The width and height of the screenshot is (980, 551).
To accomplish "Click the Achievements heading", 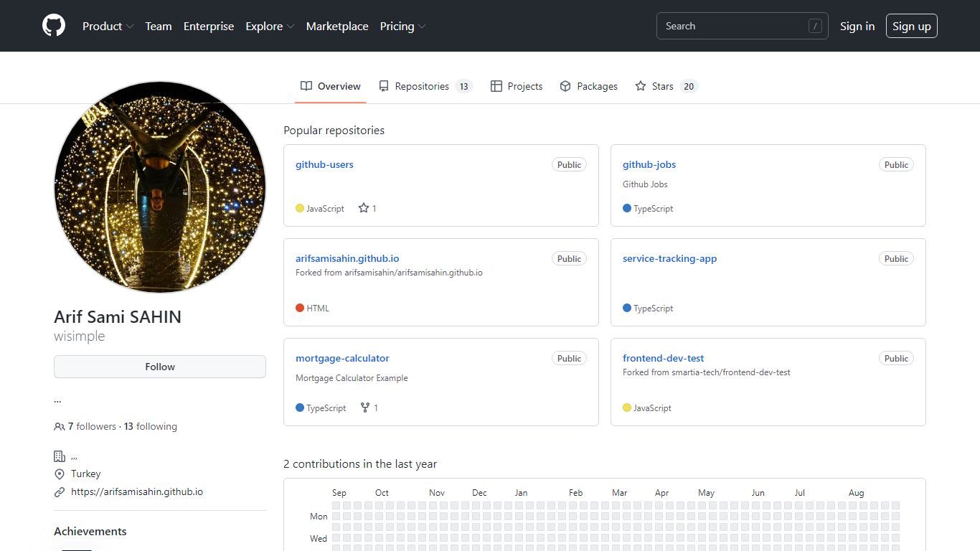I will [x=90, y=532].
